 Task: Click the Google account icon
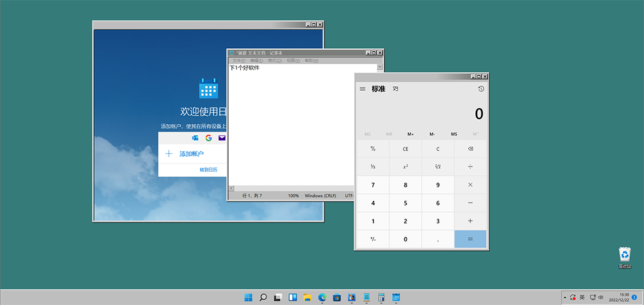coord(209,138)
